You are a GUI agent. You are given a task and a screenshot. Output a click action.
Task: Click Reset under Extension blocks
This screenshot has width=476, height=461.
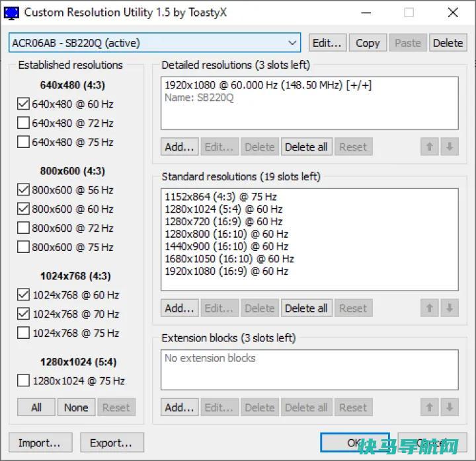click(x=353, y=408)
